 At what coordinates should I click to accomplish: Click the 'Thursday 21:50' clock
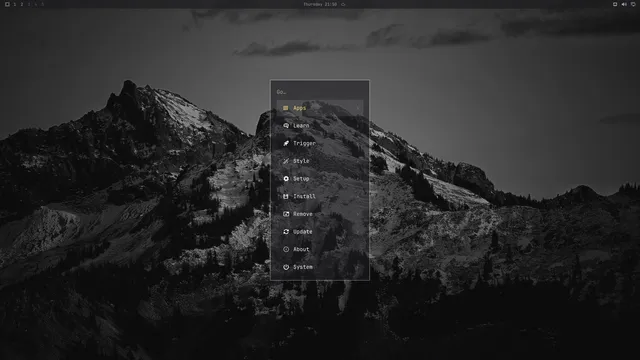click(320, 4)
